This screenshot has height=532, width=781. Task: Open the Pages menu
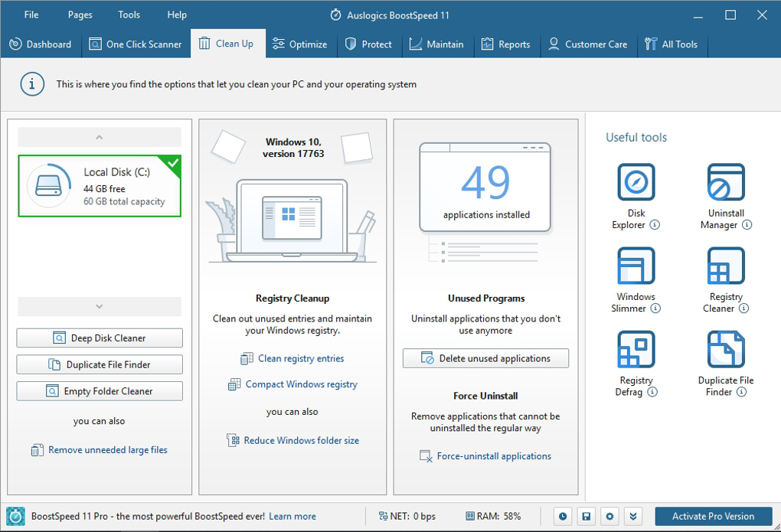pyautogui.click(x=80, y=15)
